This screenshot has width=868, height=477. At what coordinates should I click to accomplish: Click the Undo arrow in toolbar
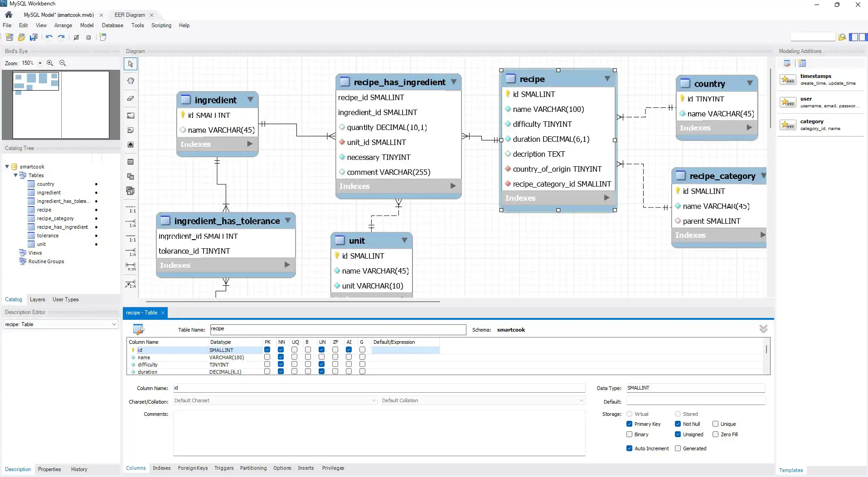[49, 37]
